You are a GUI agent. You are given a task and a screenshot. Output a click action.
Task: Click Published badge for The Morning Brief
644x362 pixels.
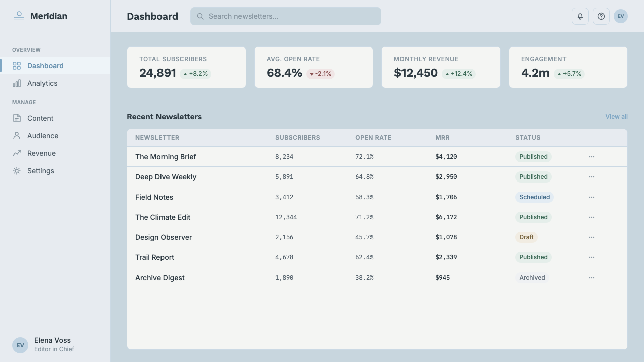533,157
